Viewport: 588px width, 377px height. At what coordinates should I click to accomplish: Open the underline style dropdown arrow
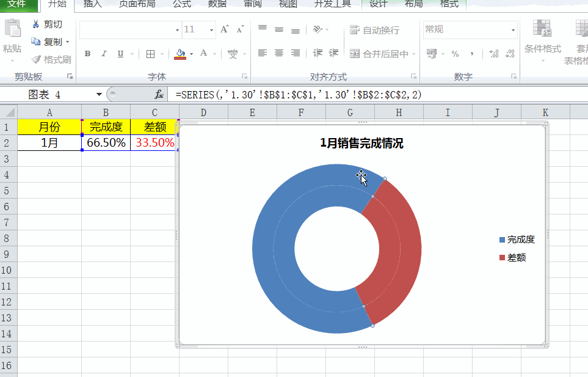(x=132, y=54)
